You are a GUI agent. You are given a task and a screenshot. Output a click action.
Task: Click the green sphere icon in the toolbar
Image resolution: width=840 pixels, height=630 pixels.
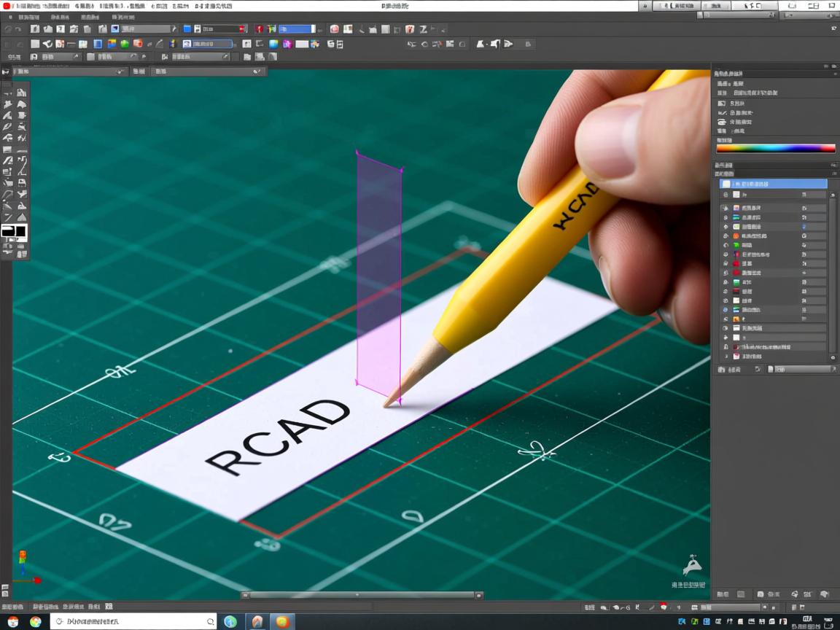point(125,44)
